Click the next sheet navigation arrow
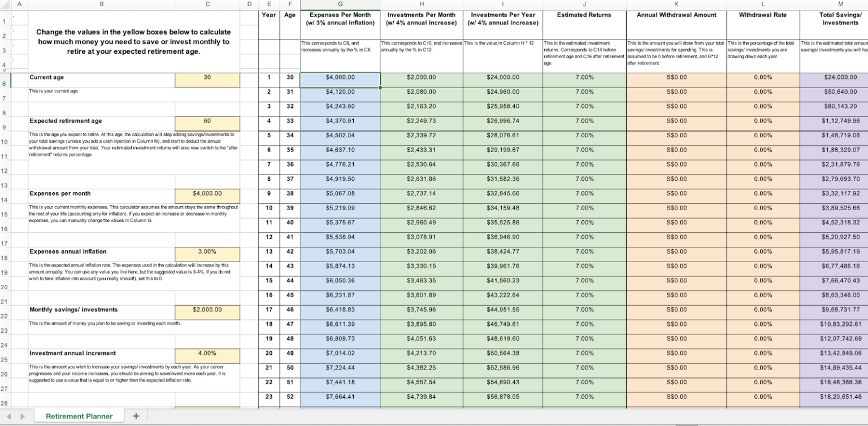This screenshot has height=426, width=868. click(x=23, y=416)
